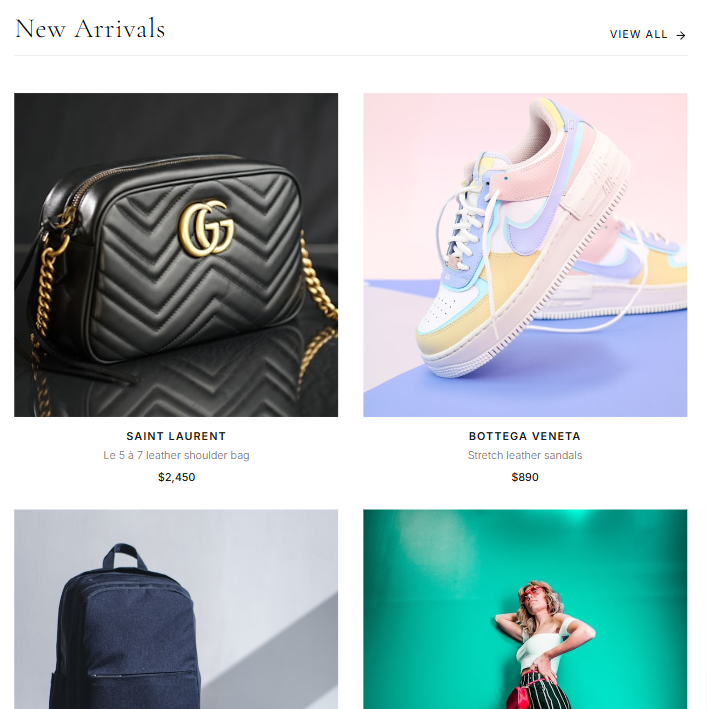Screen dimensions: 707x709
Task: Click the Saint Laurent brand name
Action: click(176, 436)
